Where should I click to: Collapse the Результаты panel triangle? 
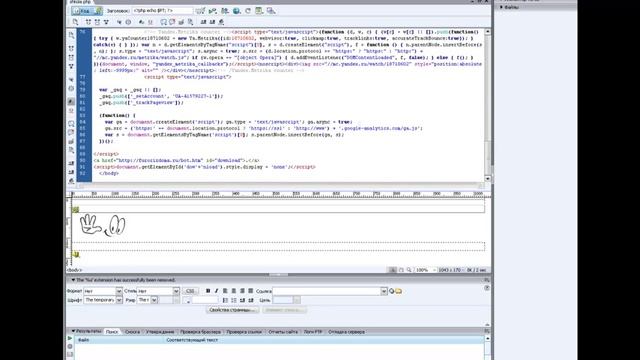[73, 331]
